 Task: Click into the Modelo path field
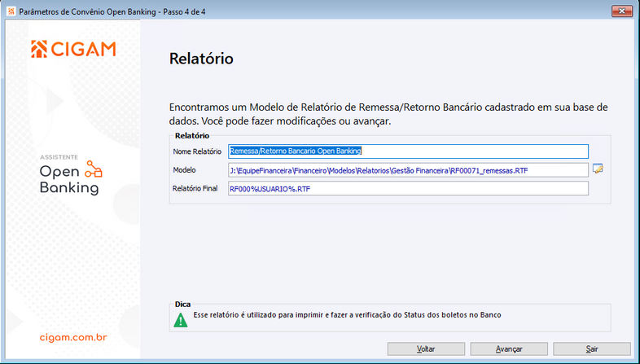click(408, 170)
